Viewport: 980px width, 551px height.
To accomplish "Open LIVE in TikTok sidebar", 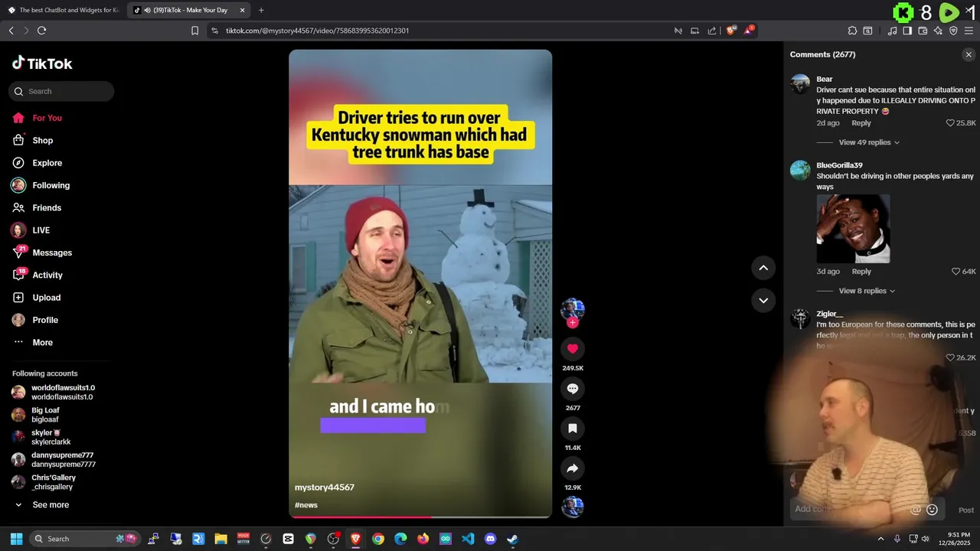I will (41, 230).
